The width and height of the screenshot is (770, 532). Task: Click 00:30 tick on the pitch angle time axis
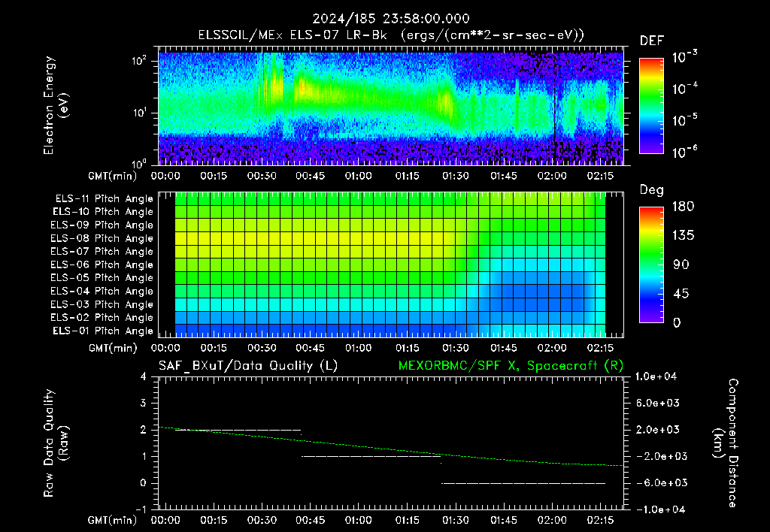tap(262, 348)
